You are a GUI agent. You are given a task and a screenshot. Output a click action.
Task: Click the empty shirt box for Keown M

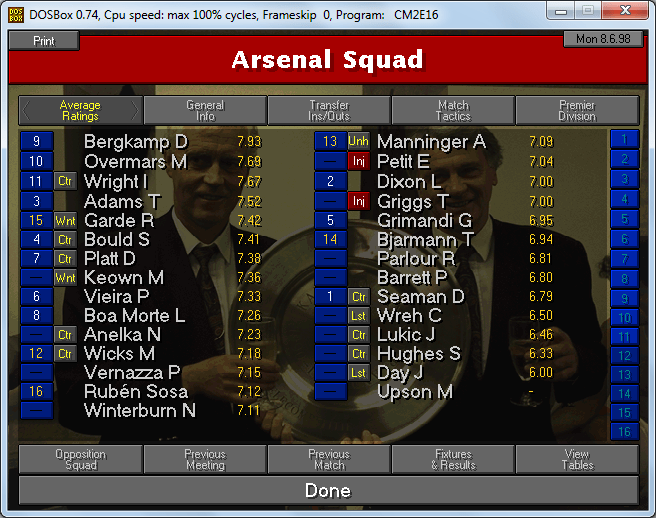[37, 277]
